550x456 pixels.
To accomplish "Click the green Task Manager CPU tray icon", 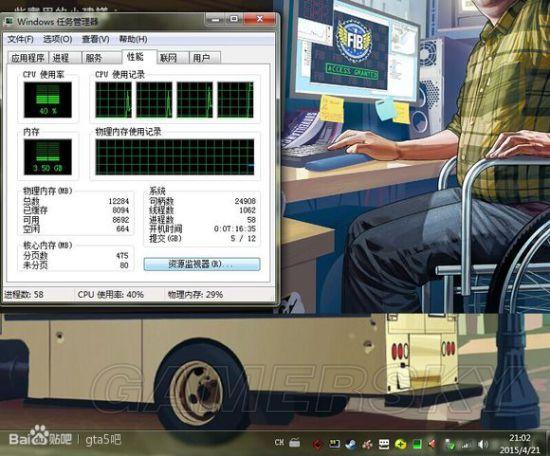I will (416, 444).
